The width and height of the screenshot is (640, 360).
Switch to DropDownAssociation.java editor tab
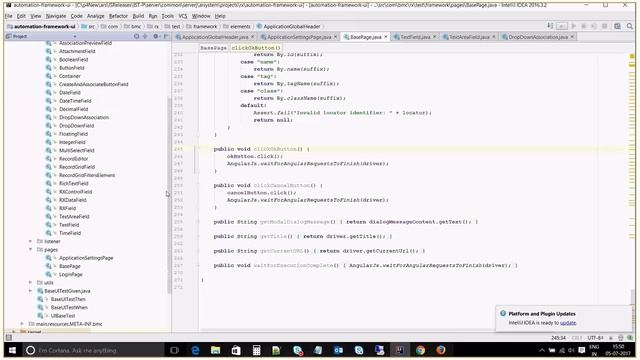tap(538, 37)
